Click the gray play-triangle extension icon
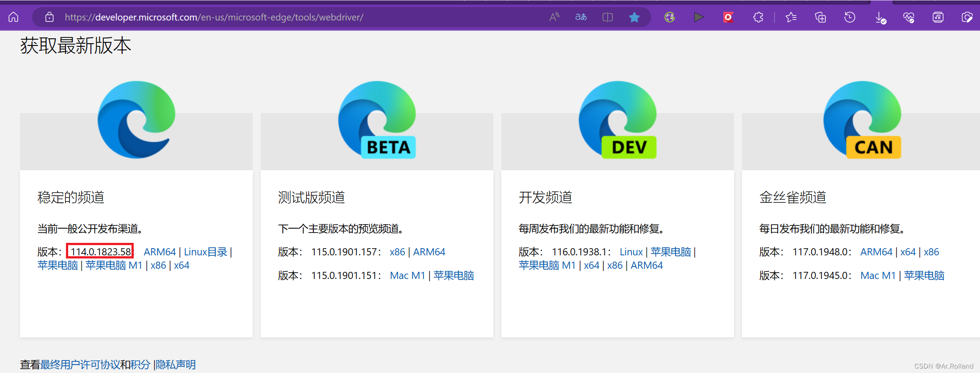The width and height of the screenshot is (980, 373). [x=698, y=17]
